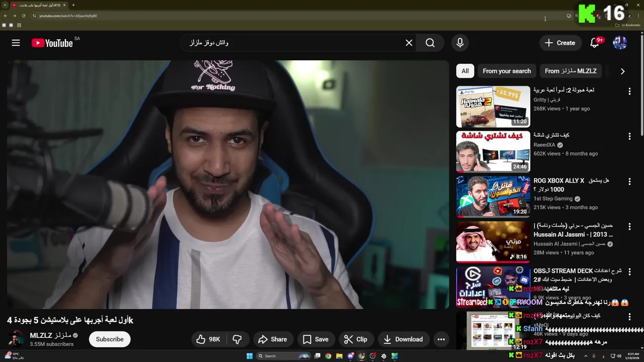Open options for the Hussain Al Jassmi video
Screen dimensions: 644x362
(629, 227)
